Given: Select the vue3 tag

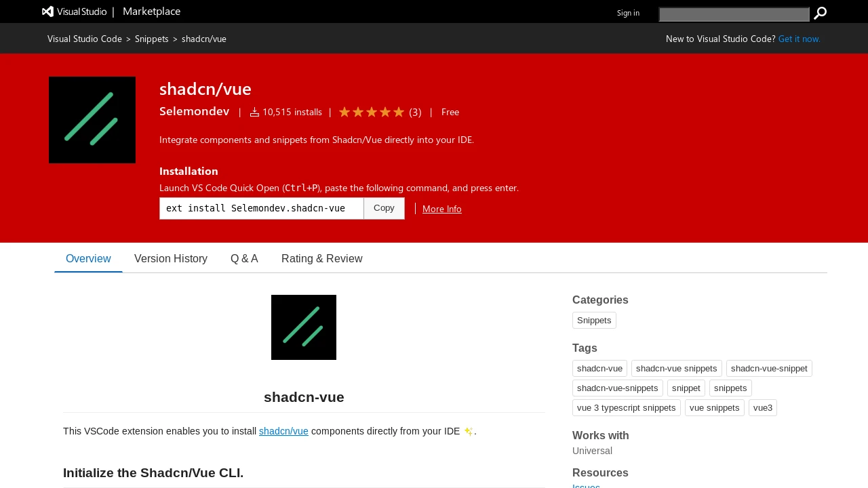Looking at the screenshot, I should (x=763, y=407).
